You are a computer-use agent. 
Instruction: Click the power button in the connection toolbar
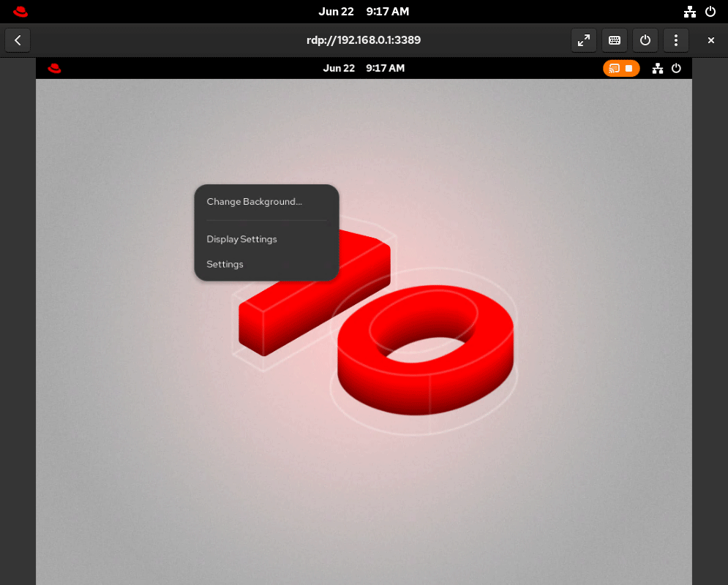click(645, 40)
